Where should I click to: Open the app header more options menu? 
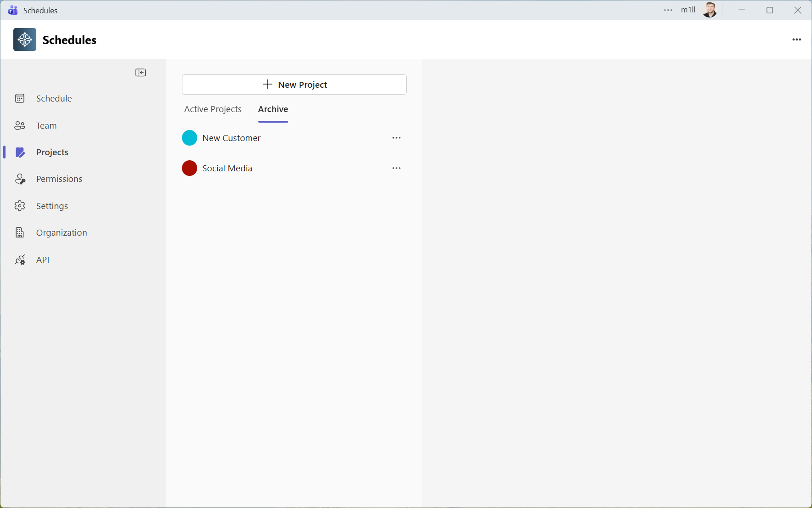coord(797,40)
